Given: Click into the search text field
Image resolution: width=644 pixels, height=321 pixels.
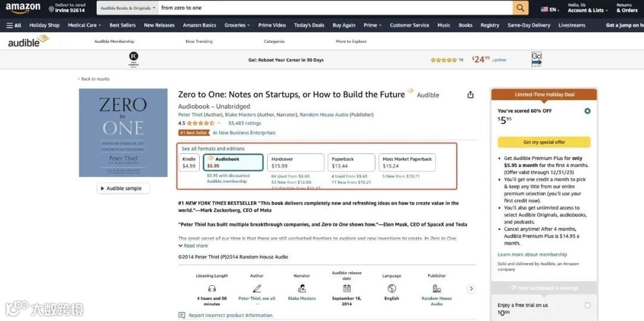Looking at the screenshot, I should tap(334, 8).
